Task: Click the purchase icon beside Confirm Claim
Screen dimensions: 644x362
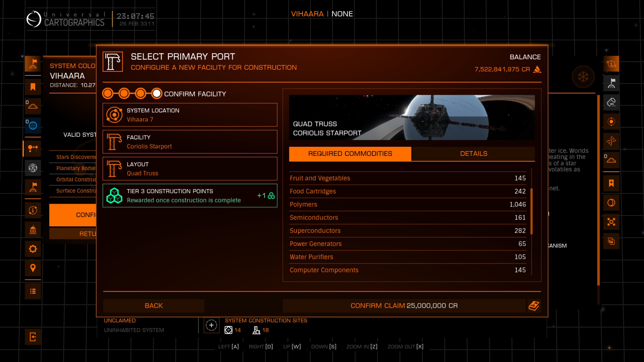Action: pyautogui.click(x=534, y=306)
